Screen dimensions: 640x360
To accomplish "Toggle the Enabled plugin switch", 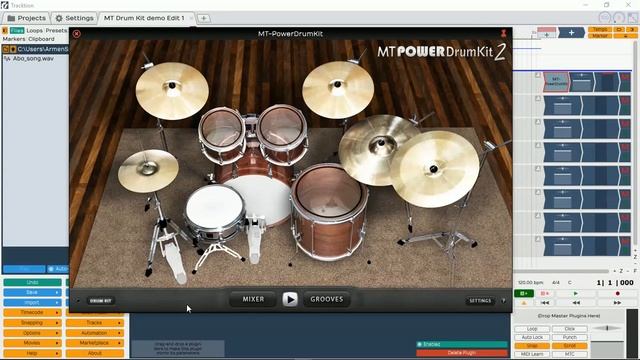I will pos(461,344).
